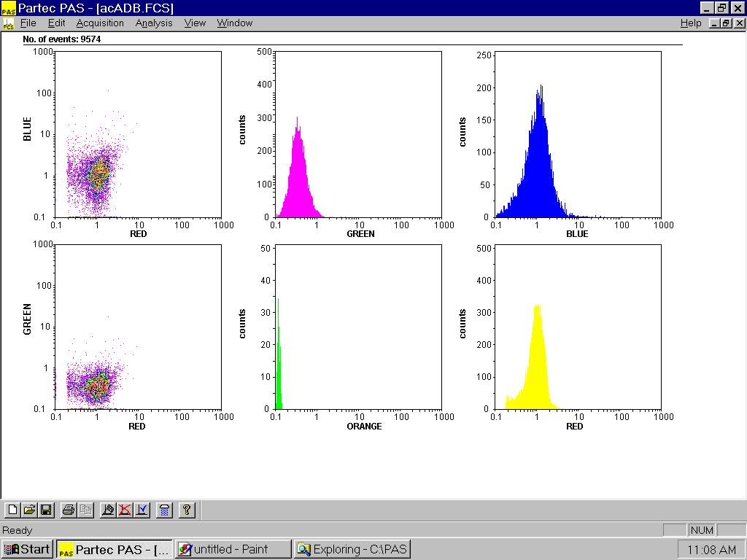Open a file with the folder icon
This screenshot has width=747, height=560.
[x=29, y=510]
